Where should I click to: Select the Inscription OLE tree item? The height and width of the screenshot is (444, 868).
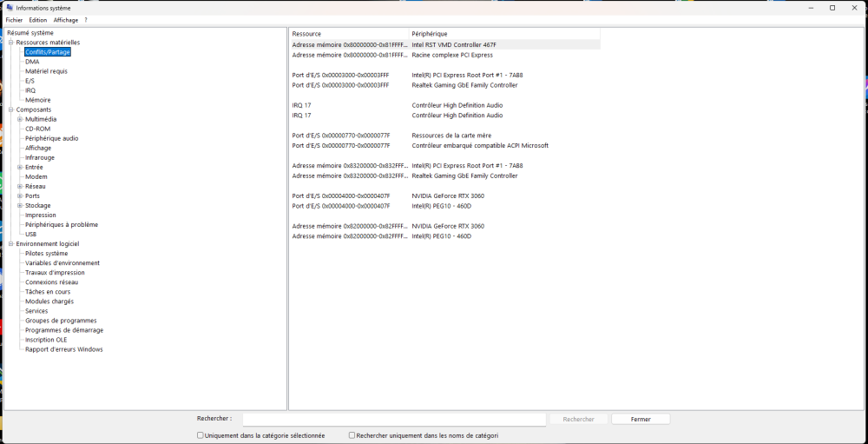coord(46,340)
